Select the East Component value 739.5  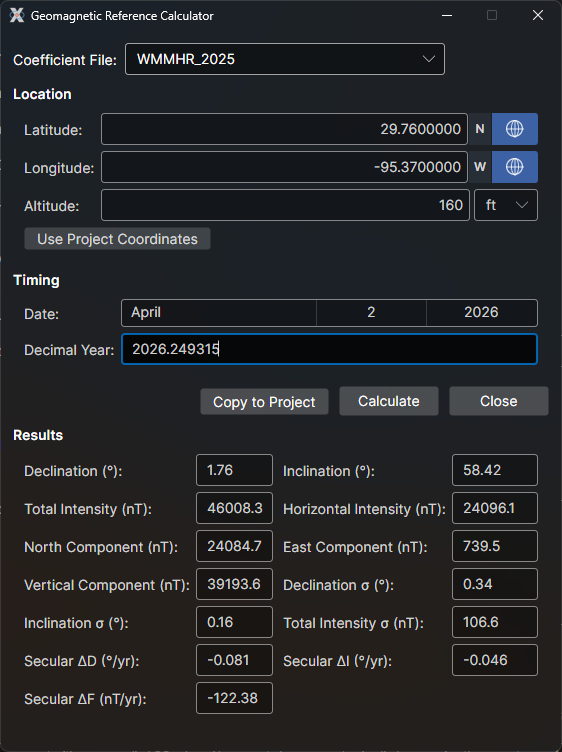495,546
